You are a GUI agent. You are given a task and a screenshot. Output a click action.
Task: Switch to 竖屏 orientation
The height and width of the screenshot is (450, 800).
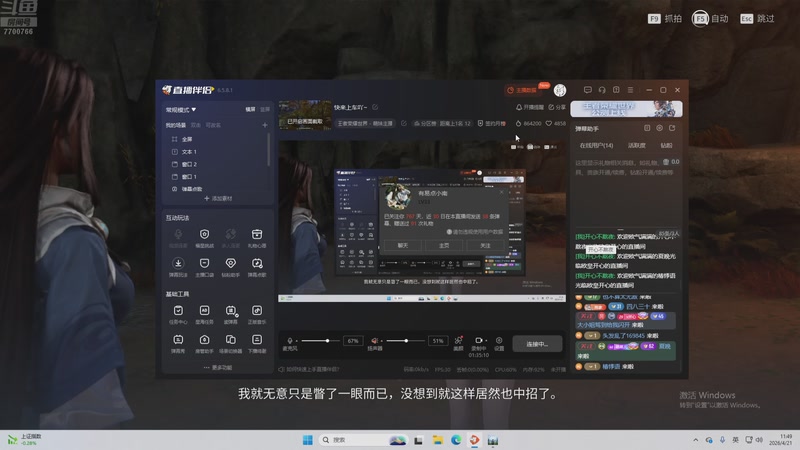(265, 109)
